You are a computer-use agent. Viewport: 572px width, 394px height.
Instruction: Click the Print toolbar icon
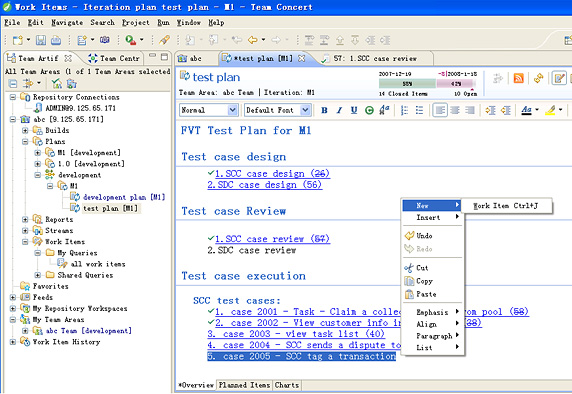coord(55,40)
